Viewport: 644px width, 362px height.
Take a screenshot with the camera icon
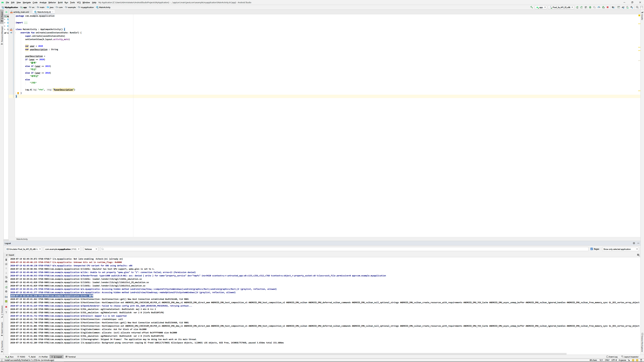(6, 297)
